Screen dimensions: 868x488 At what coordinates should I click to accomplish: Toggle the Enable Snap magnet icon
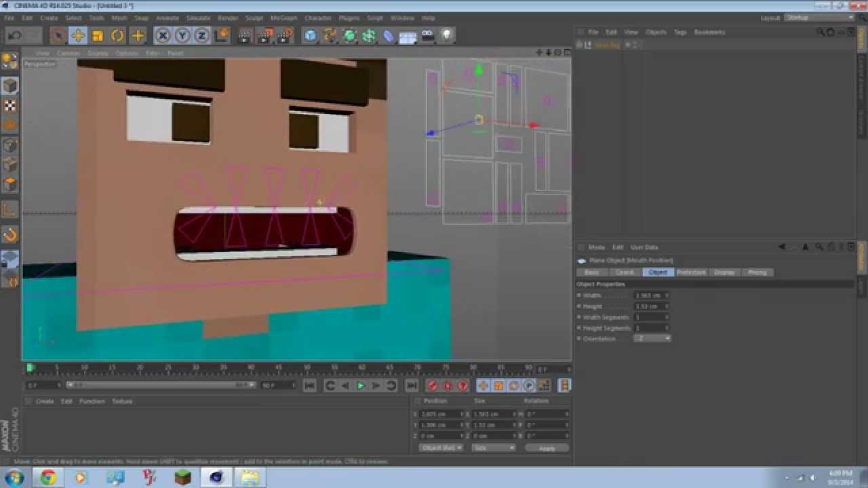9,235
